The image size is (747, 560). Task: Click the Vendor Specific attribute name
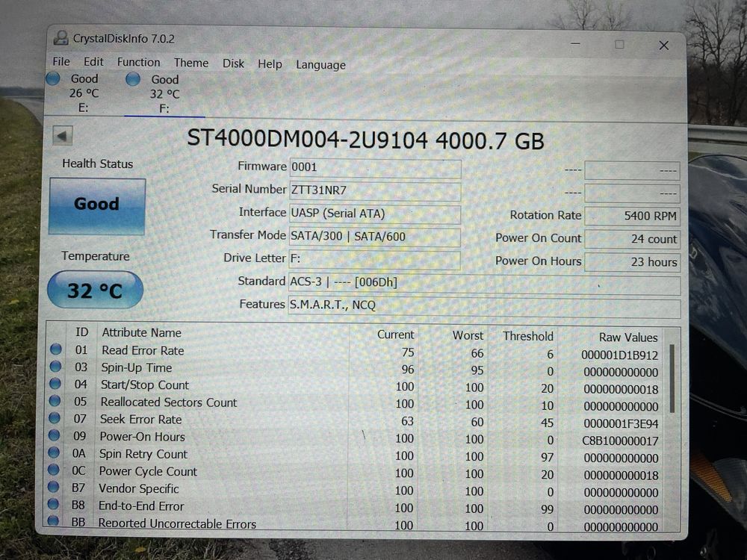(139, 488)
